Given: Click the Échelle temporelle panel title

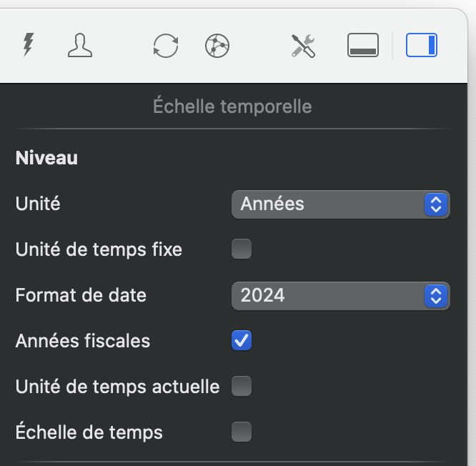Looking at the screenshot, I should pyautogui.click(x=232, y=107).
